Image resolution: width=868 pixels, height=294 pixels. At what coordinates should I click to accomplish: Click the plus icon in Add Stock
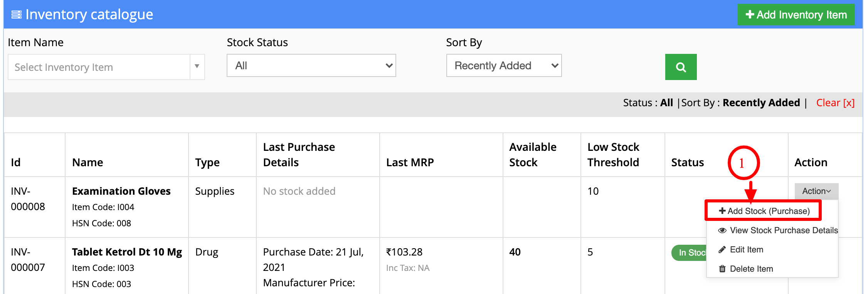pyautogui.click(x=722, y=210)
